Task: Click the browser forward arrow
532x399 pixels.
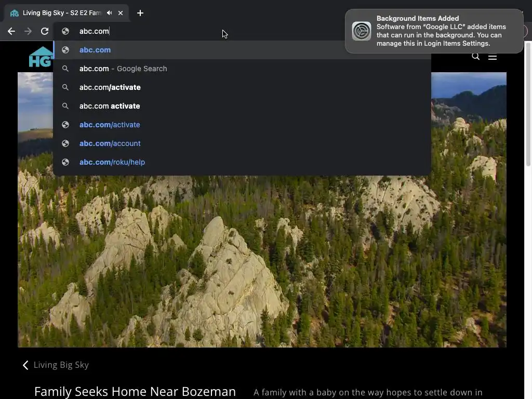Action: point(28,31)
